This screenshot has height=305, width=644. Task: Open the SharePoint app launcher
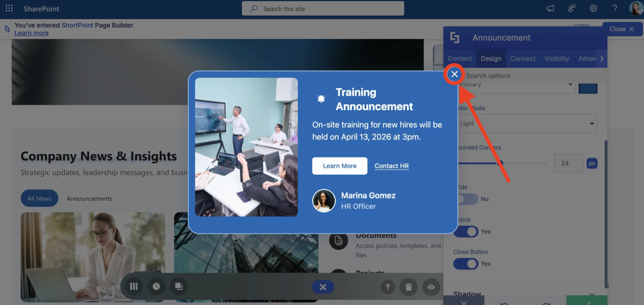pyautogui.click(x=9, y=9)
